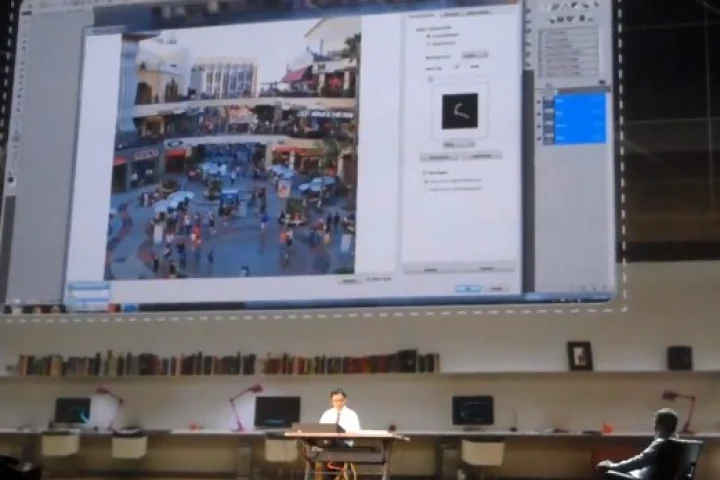
Task: Select the bottom layer thumbnail in Layers panel
Action: tap(550, 137)
